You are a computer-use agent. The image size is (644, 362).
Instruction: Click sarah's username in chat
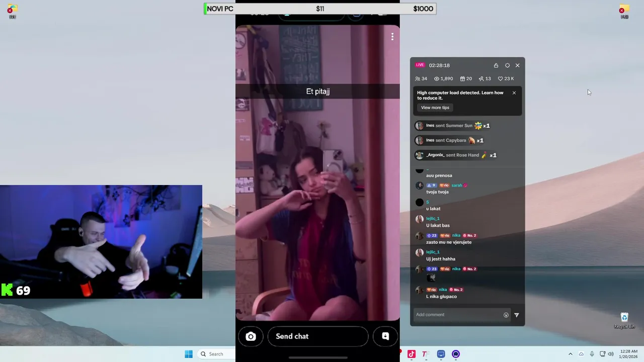[456, 186]
